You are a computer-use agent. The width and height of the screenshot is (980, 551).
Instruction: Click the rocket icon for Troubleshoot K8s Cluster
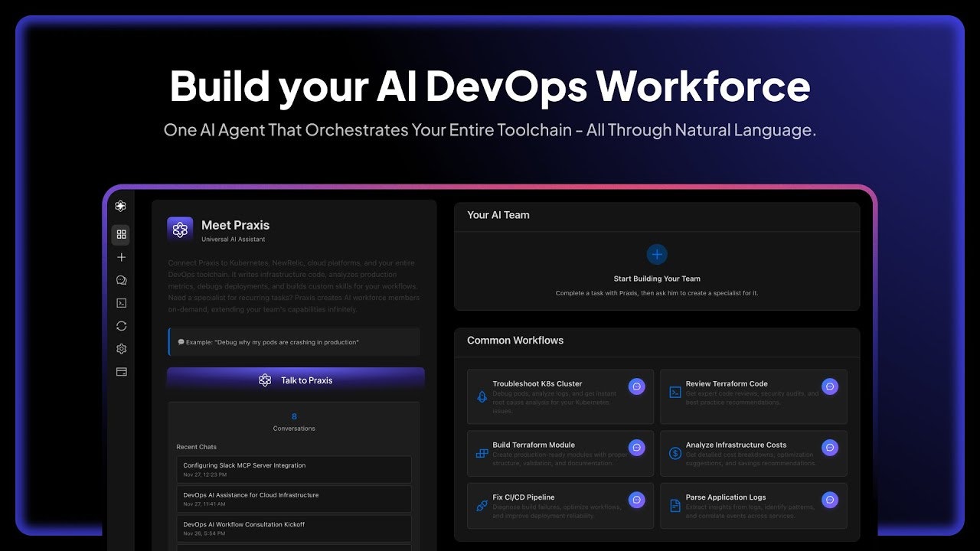coord(482,396)
